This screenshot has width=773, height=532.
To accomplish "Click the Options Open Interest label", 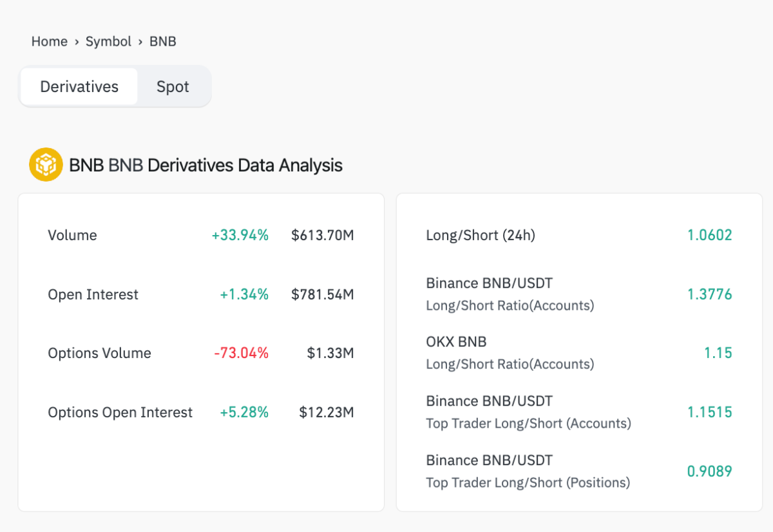I will pos(120,412).
